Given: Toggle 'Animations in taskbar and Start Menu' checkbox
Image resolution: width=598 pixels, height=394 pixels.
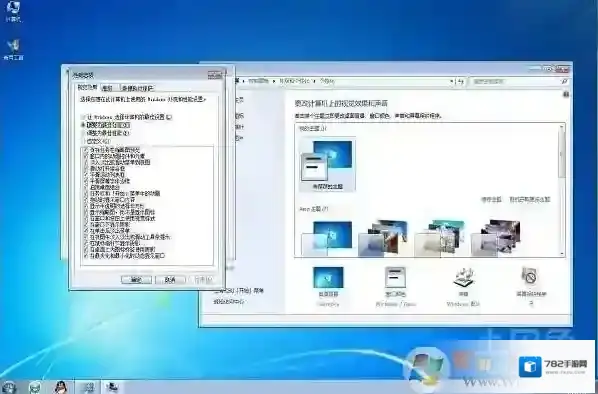Looking at the screenshot, I should coord(86,193).
